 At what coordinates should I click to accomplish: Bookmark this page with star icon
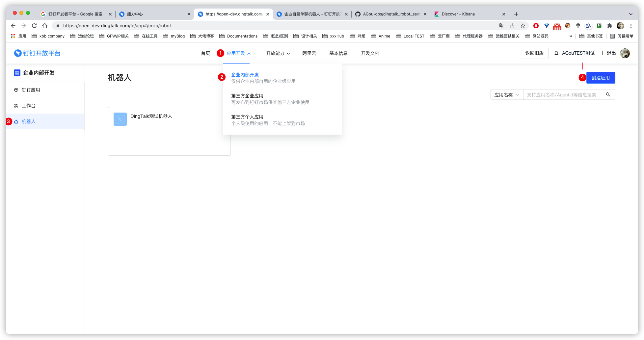tap(523, 26)
